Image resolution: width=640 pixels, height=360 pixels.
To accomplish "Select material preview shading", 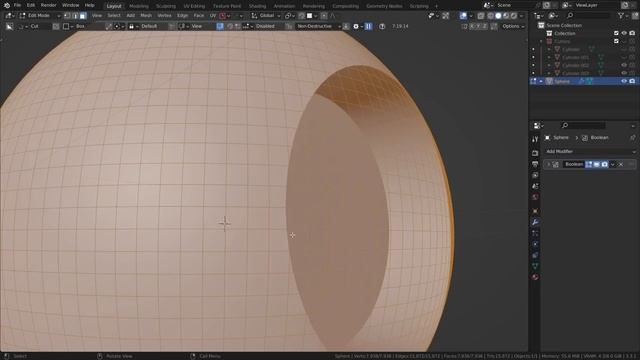I will coord(506,16).
